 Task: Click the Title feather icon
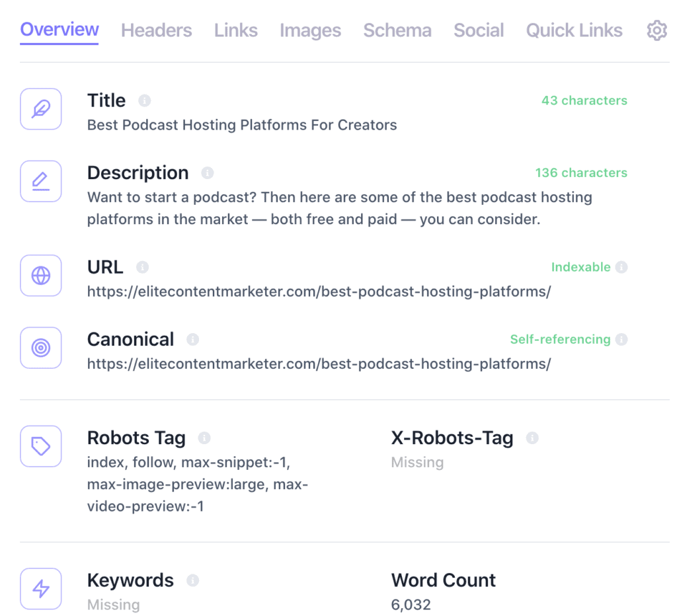click(41, 109)
